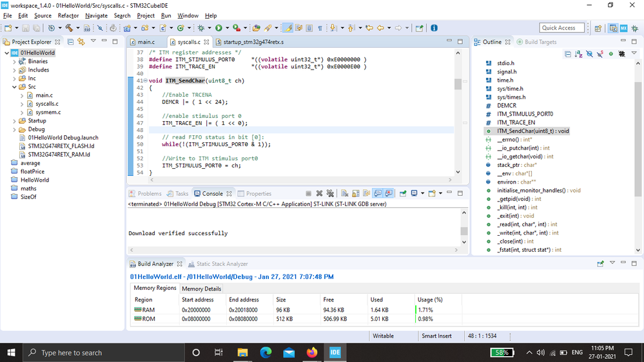Click the Debug bug icon in toolbar
644x362 pixels.
point(201,28)
